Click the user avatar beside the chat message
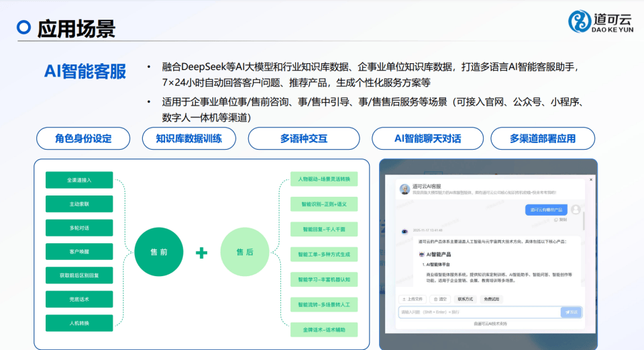 [575, 210]
